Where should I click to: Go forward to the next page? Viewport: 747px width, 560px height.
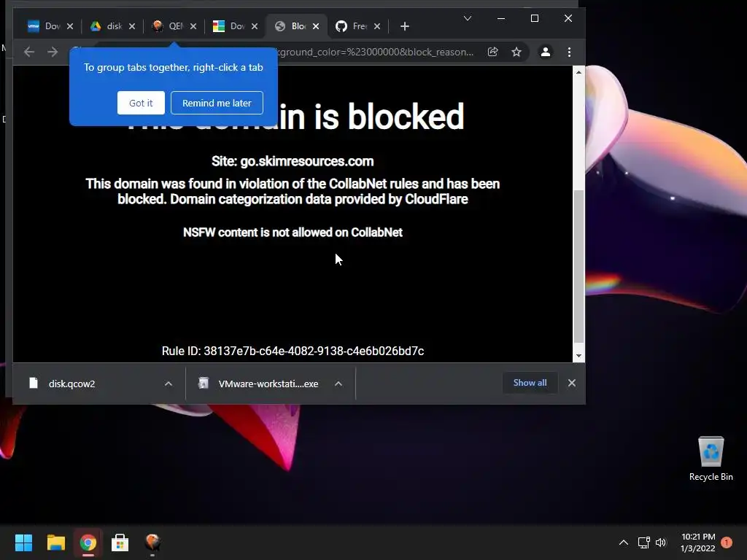[x=53, y=52]
